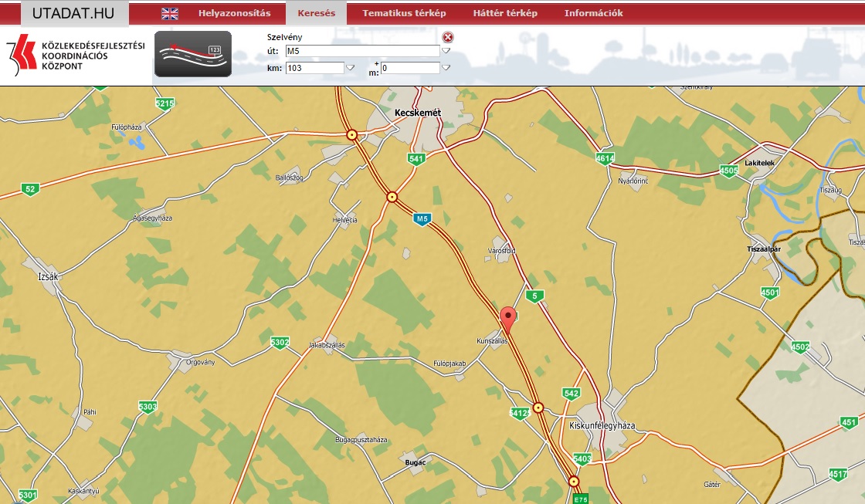
Task: Open the Helyazonosítás tab
Action: (234, 13)
